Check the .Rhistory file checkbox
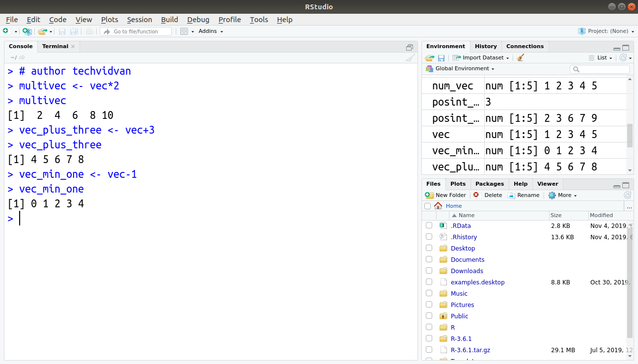Screen dimensions: 638x364 tap(429, 237)
